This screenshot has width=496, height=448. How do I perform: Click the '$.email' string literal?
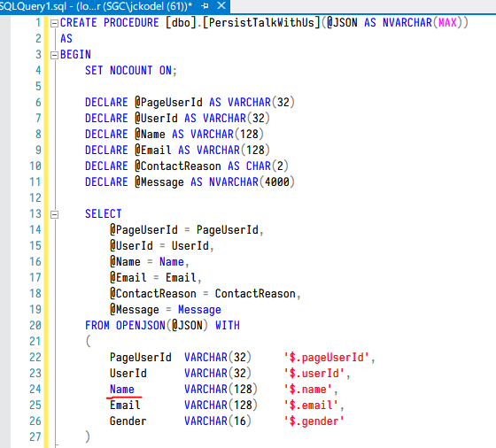311,406
